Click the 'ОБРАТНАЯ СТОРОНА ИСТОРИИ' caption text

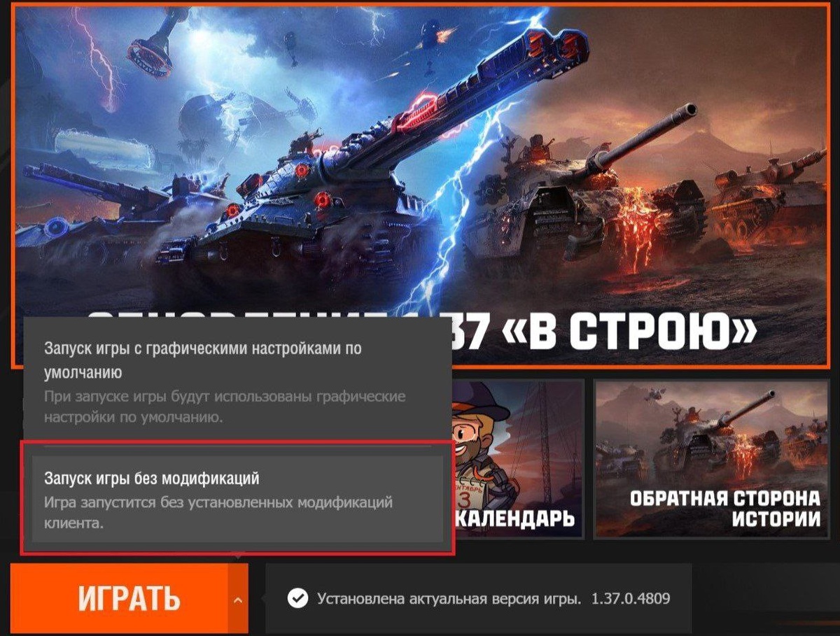pos(724,509)
